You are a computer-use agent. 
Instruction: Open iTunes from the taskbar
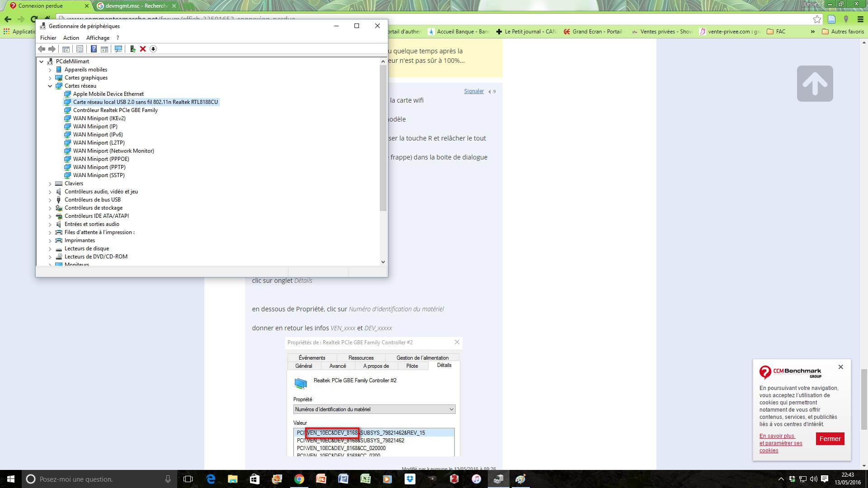[476, 479]
